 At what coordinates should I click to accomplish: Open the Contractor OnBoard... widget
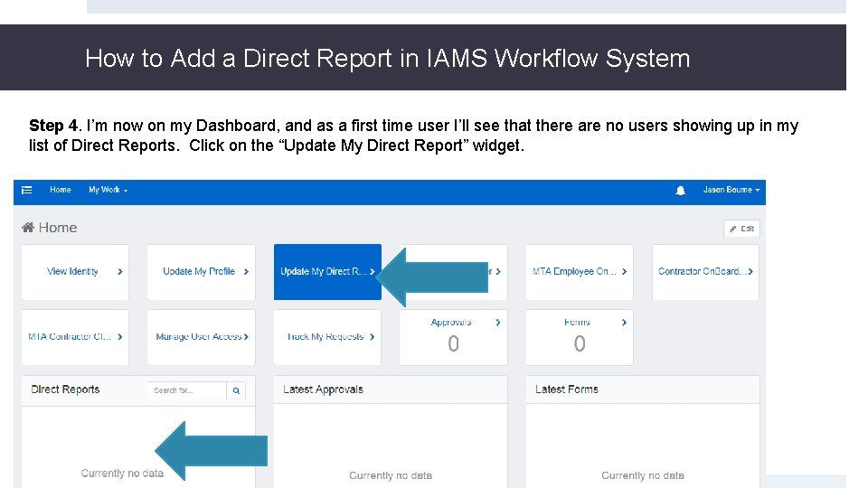(x=706, y=272)
